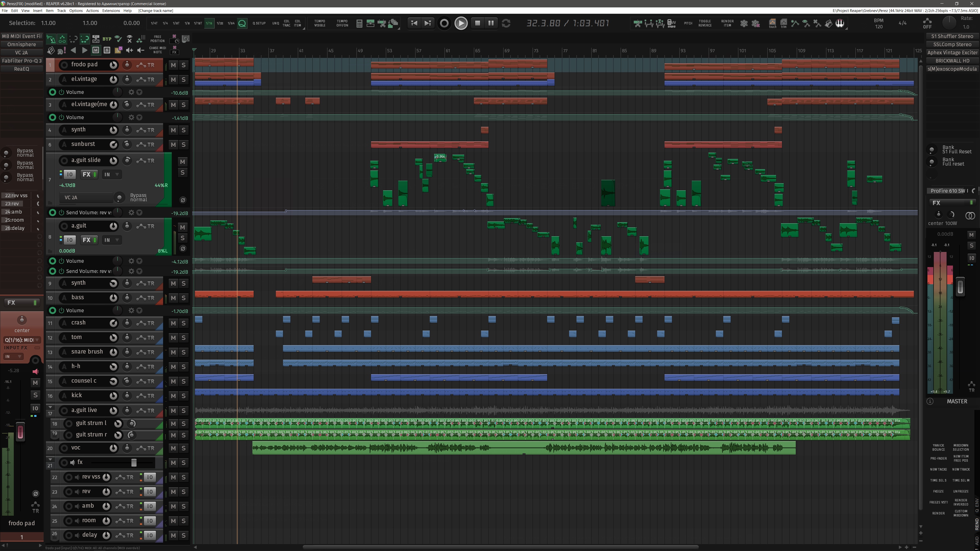
Task: Adjust the master volume fader
Action: point(960,287)
